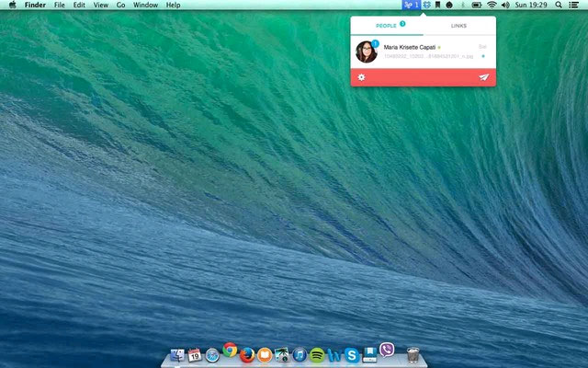Select the People tab

click(x=387, y=26)
